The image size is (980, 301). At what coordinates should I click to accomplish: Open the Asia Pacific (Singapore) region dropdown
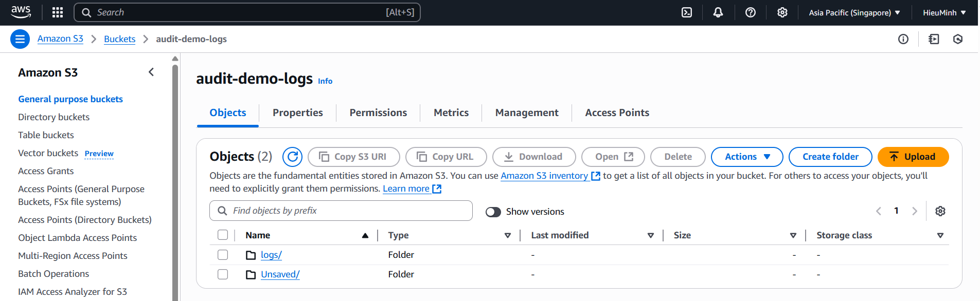tap(854, 13)
